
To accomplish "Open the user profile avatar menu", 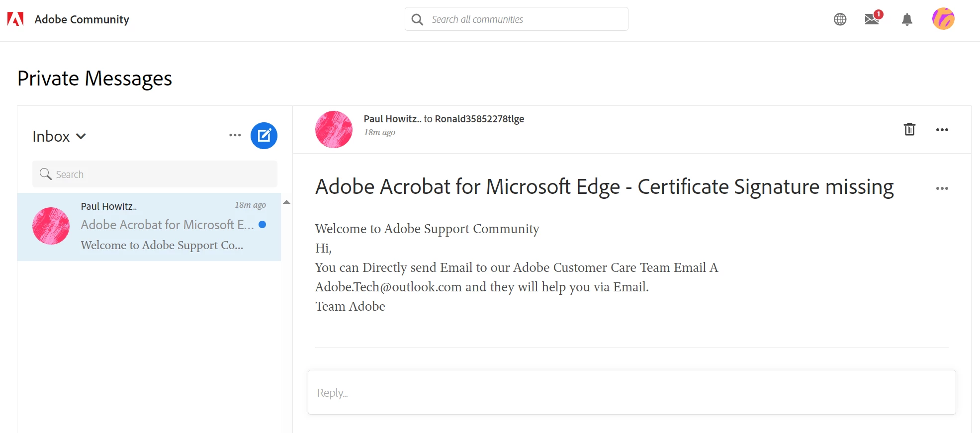I will pos(943,19).
